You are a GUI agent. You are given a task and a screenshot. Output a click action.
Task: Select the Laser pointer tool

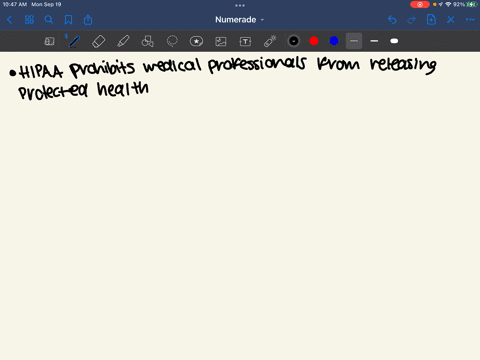(270, 41)
